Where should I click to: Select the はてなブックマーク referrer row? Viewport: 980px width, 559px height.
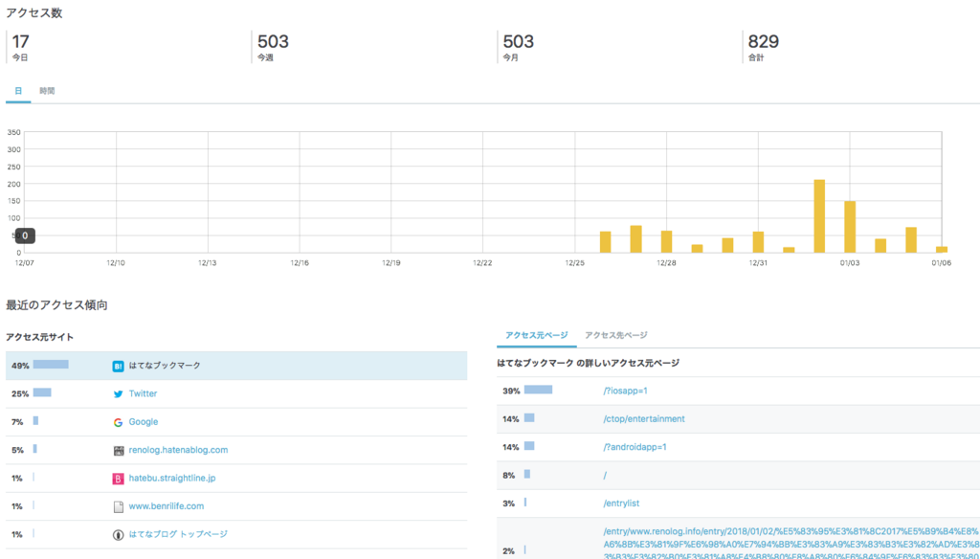(x=236, y=366)
